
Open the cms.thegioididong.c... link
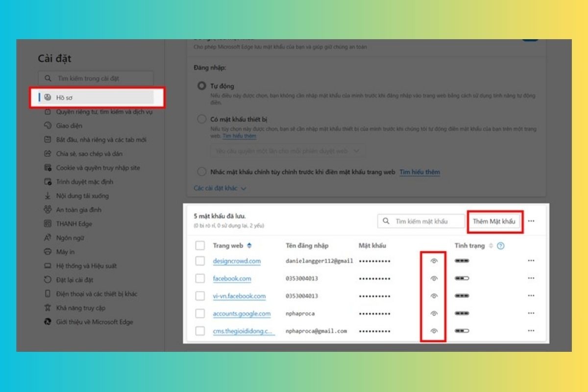pyautogui.click(x=243, y=331)
